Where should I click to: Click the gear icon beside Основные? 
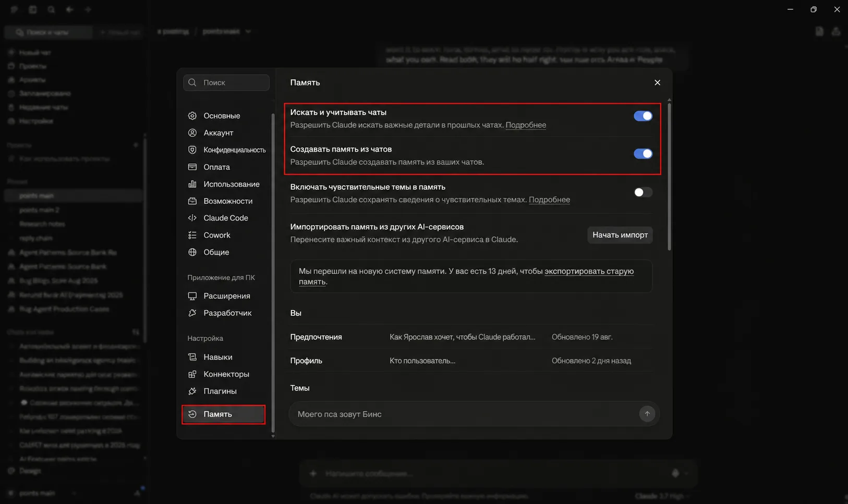click(x=192, y=116)
